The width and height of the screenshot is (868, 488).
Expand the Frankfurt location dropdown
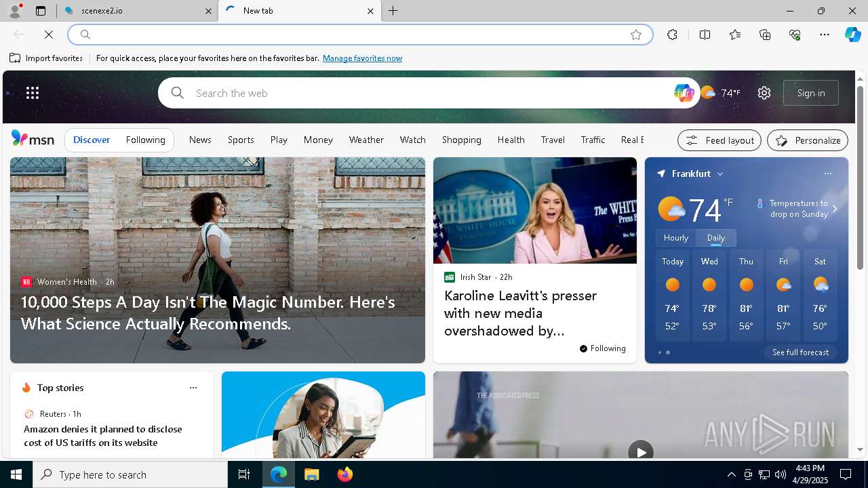pyautogui.click(x=720, y=174)
